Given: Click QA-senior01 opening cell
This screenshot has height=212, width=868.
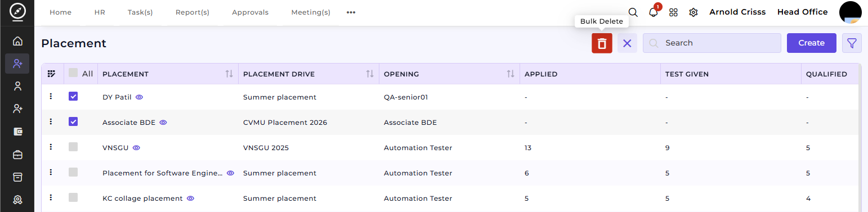Looking at the screenshot, I should click(406, 97).
